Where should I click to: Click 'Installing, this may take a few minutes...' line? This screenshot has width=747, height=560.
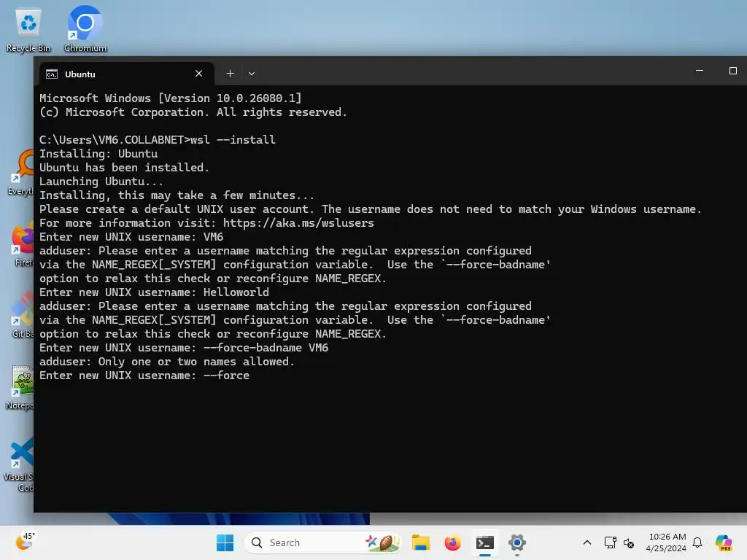[177, 195]
